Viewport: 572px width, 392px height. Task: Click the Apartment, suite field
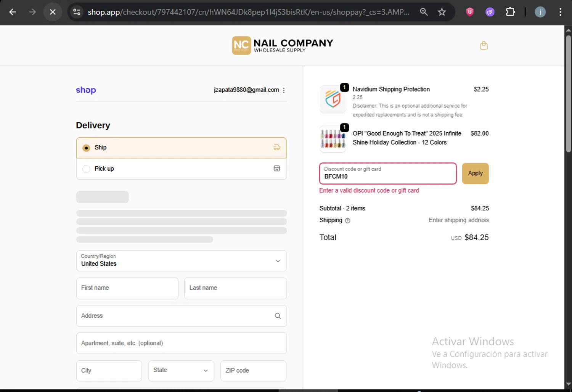tap(182, 343)
